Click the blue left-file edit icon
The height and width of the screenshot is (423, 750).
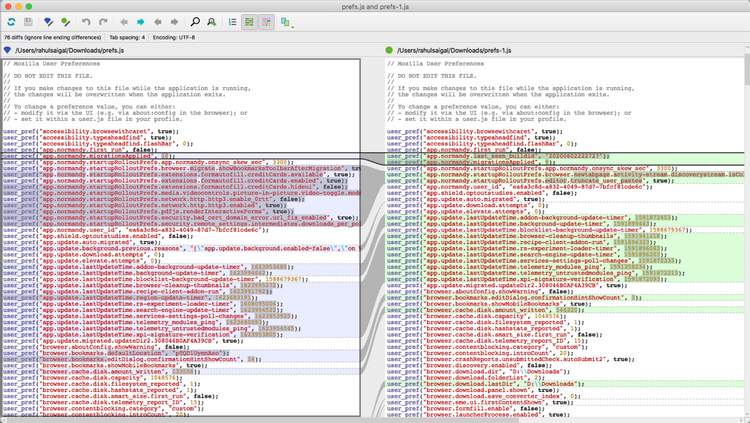coord(46,21)
